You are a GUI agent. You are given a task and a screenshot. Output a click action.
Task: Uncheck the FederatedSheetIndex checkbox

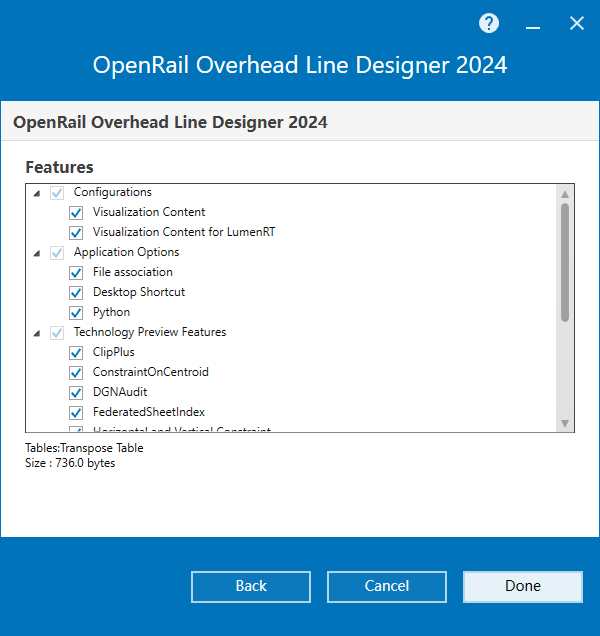tap(76, 413)
